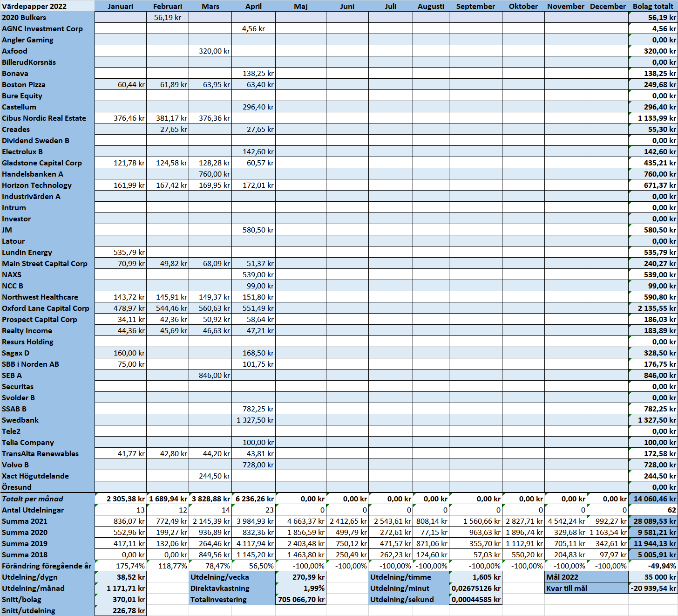
Task: Select Totalinvestering value 705 066,70 kr
Action: pyautogui.click(x=301, y=599)
